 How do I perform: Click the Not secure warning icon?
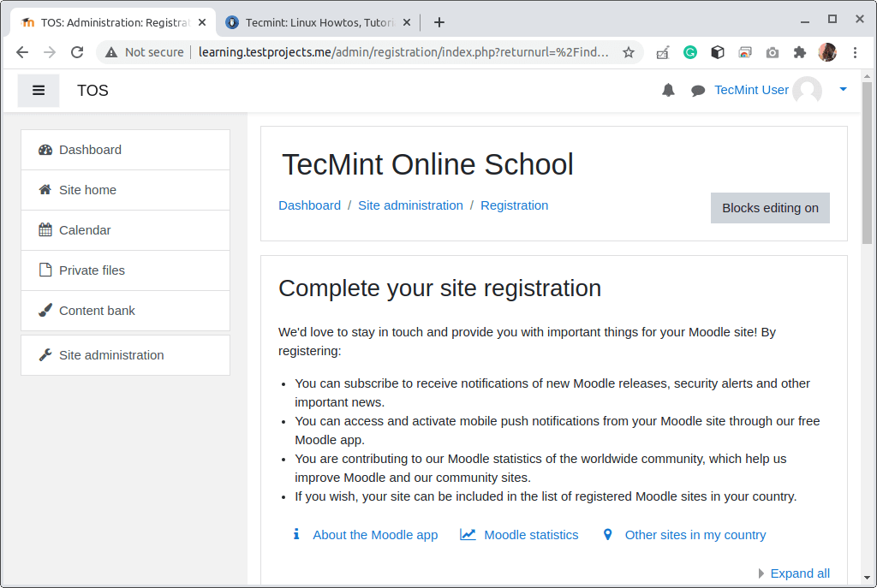coord(111,52)
